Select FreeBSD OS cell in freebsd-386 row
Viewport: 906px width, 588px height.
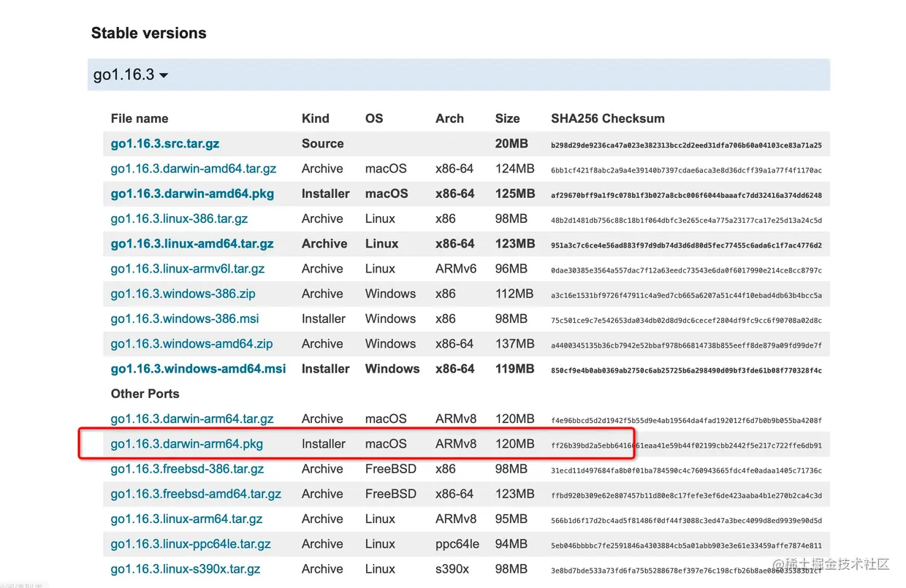point(391,469)
